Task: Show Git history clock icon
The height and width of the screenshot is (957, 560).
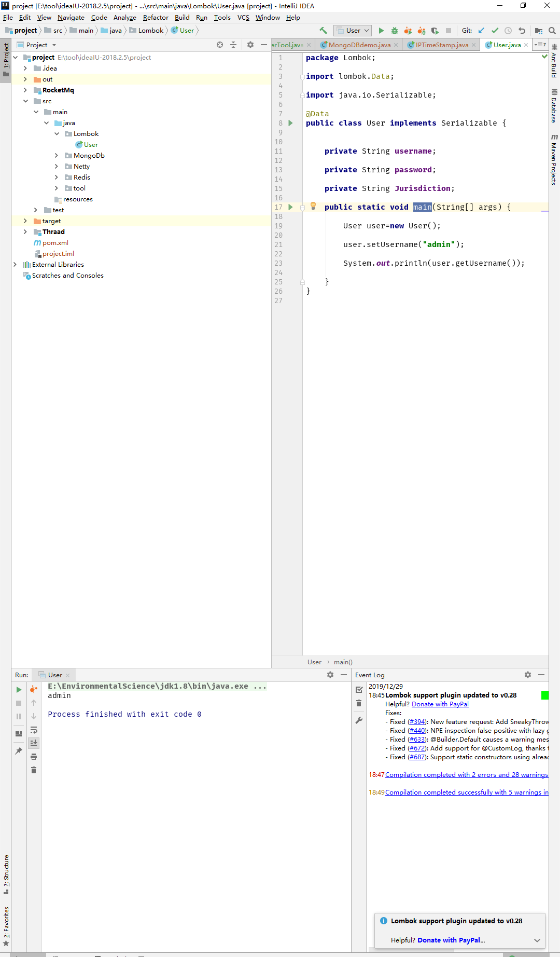Action: pos(508,31)
